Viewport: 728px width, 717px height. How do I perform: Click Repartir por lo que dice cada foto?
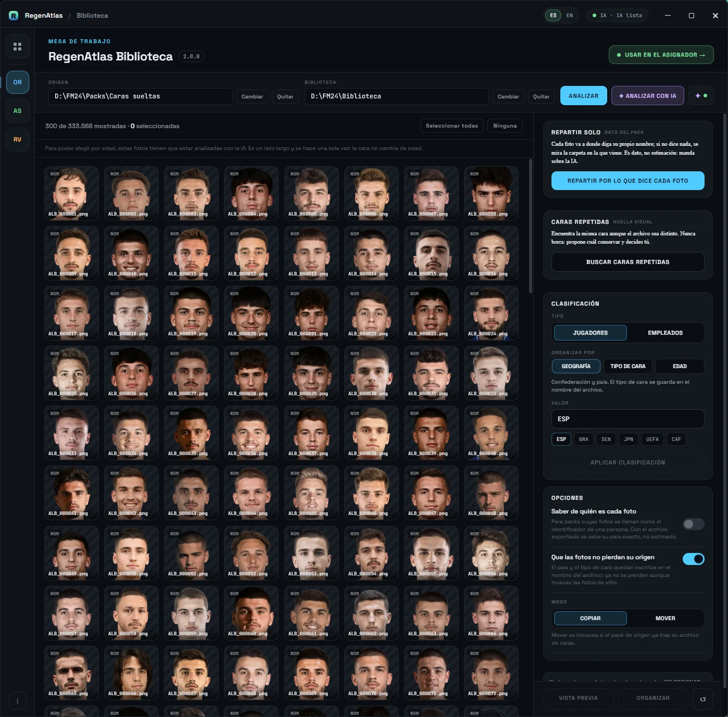pyautogui.click(x=627, y=181)
